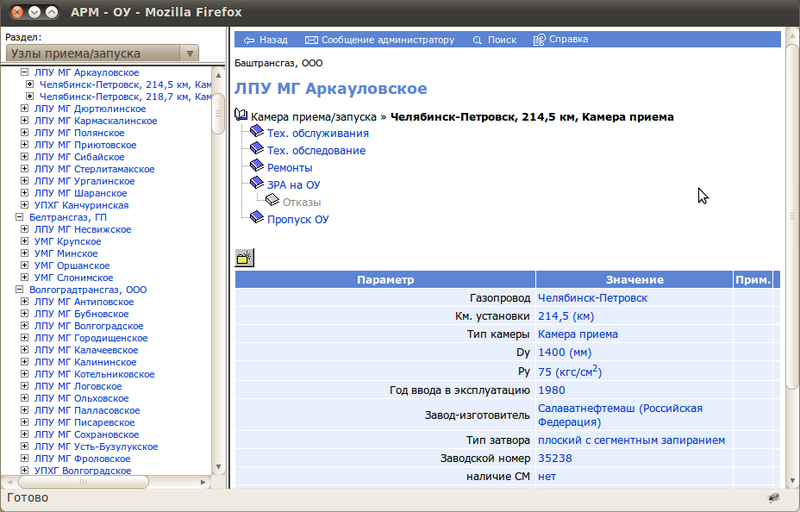The image size is (800, 512).
Task: Click the tree horizontal scrollbar right arrow
Action: coord(203,481)
